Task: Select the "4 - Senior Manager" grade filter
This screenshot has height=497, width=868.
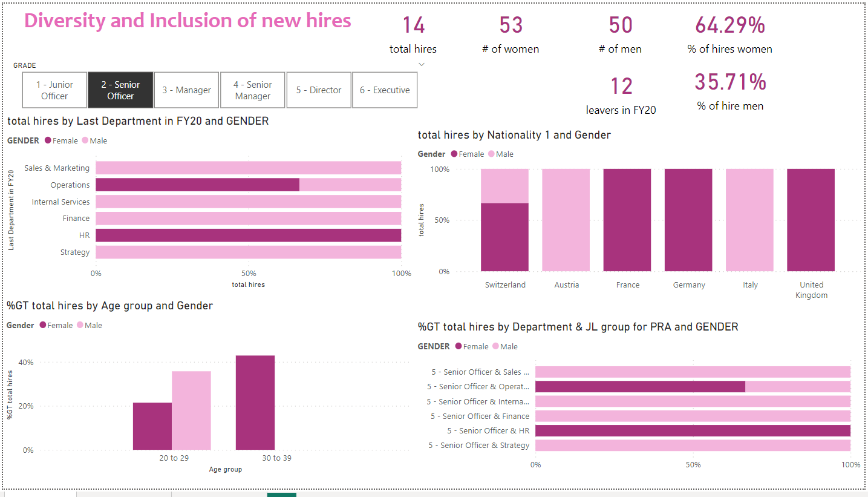Action: coord(252,90)
